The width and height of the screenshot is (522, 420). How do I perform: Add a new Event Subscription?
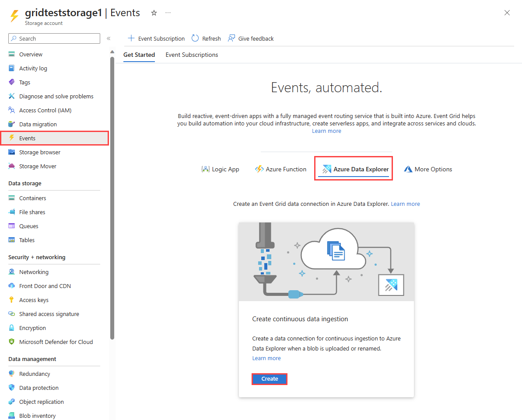156,38
